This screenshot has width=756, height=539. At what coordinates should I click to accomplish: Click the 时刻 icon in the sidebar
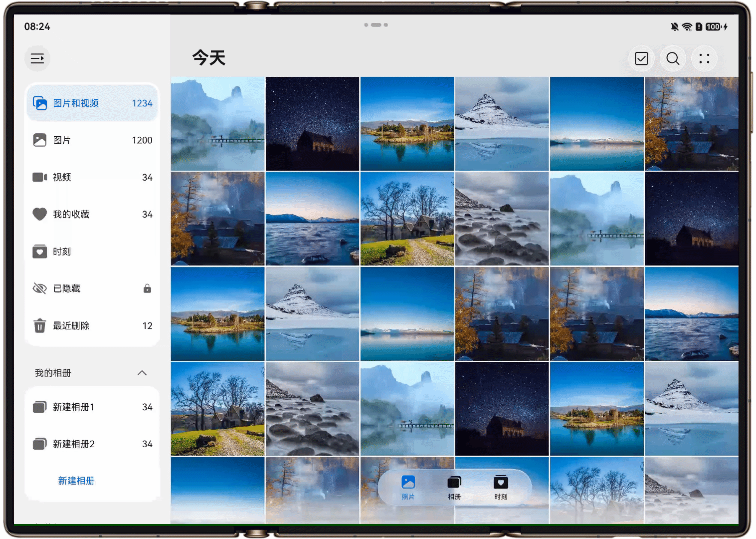pos(39,252)
